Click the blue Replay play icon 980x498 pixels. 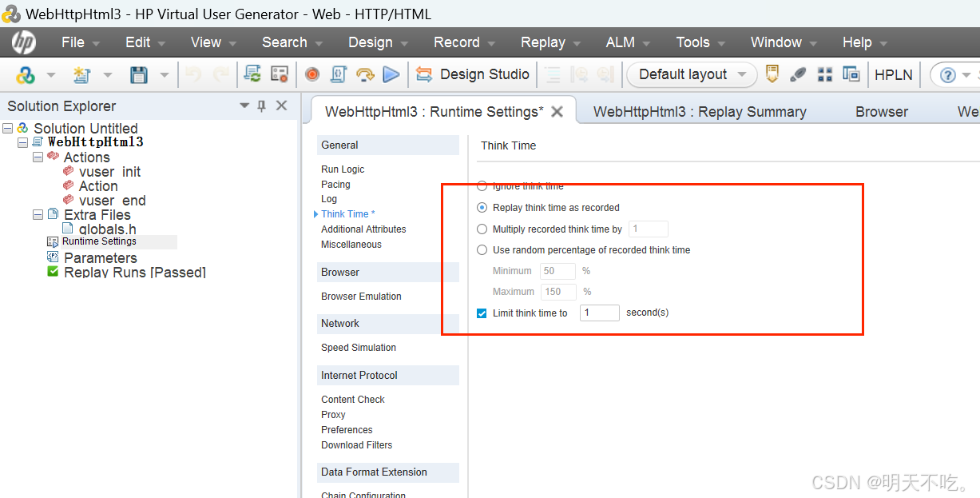click(x=391, y=74)
